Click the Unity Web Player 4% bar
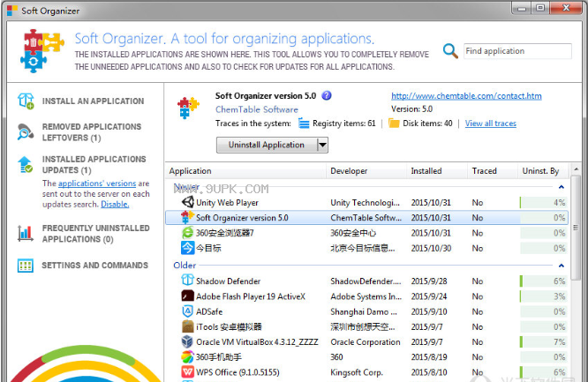Screen dimensions: 588x382 point(543,202)
